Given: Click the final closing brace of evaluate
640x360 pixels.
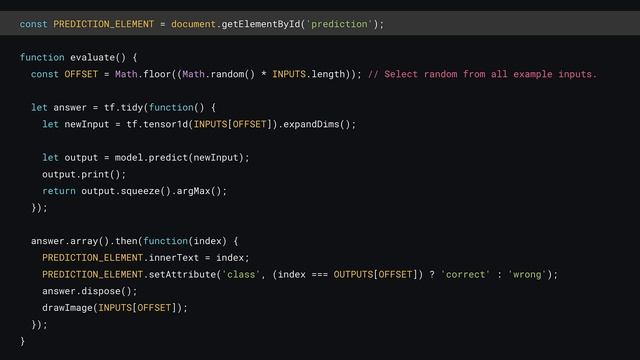Looking at the screenshot, I should pyautogui.click(x=22, y=342).
